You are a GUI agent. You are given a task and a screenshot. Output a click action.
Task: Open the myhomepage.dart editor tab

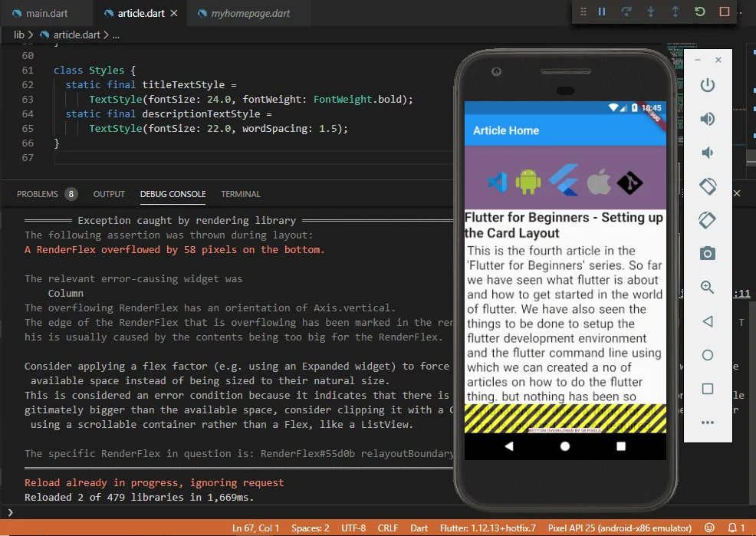pyautogui.click(x=252, y=13)
